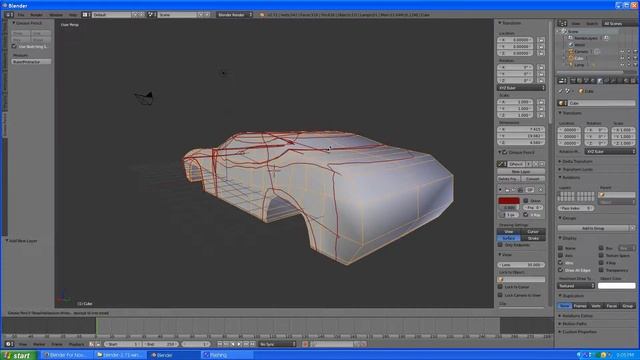
Task: Open the Blender Render engine dropdown
Action: click(x=234, y=15)
